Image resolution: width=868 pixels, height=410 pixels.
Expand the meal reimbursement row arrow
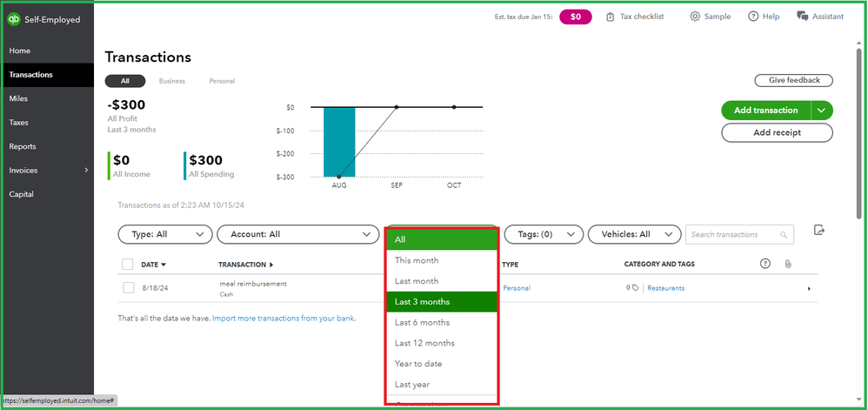[x=809, y=289]
